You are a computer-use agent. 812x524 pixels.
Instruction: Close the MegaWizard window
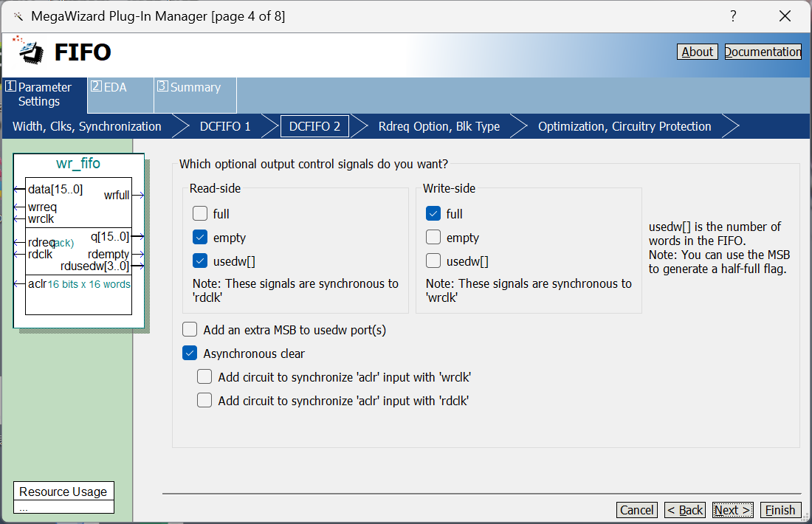(785, 16)
